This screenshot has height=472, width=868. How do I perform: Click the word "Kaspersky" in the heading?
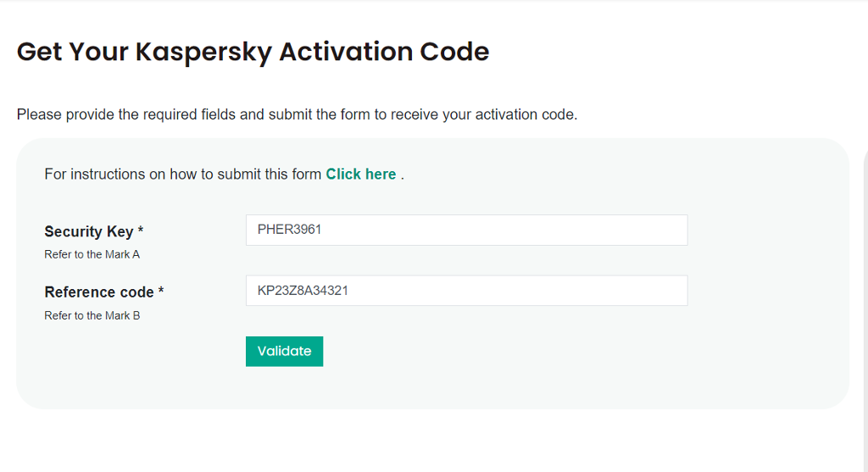pyautogui.click(x=203, y=52)
